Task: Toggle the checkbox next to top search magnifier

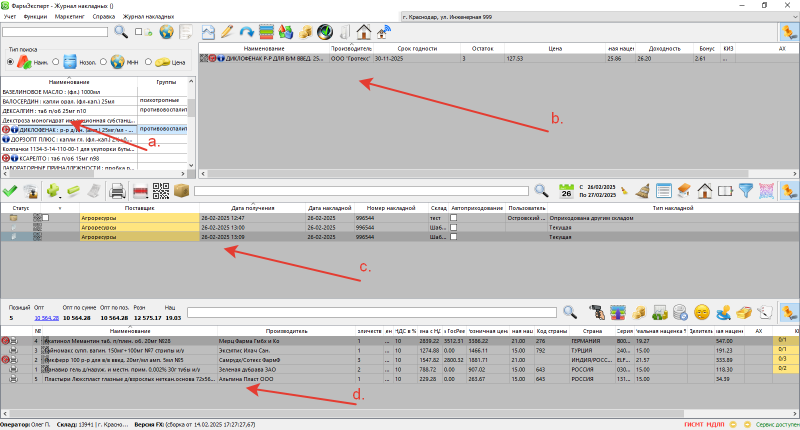Action: pos(137,32)
